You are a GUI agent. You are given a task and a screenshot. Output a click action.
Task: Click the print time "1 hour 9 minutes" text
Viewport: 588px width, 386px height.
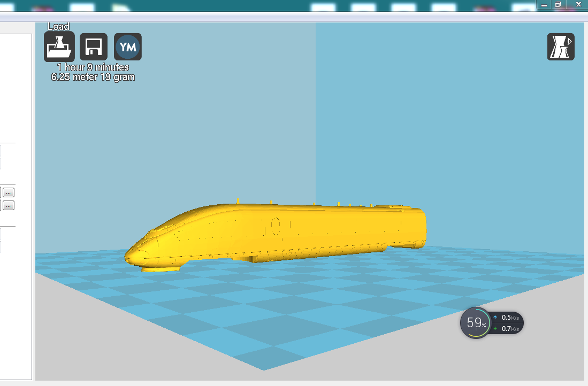93,67
